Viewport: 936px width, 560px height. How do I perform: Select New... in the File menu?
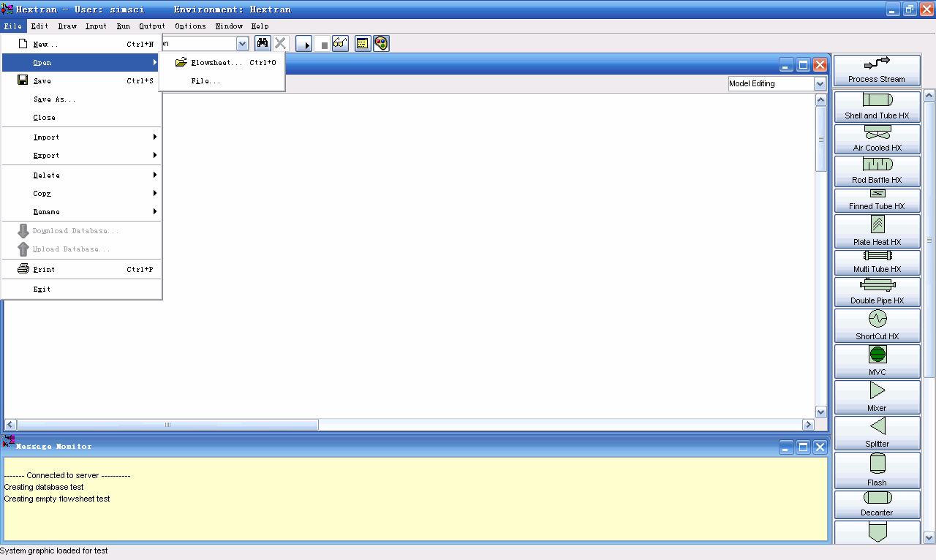tap(82, 45)
